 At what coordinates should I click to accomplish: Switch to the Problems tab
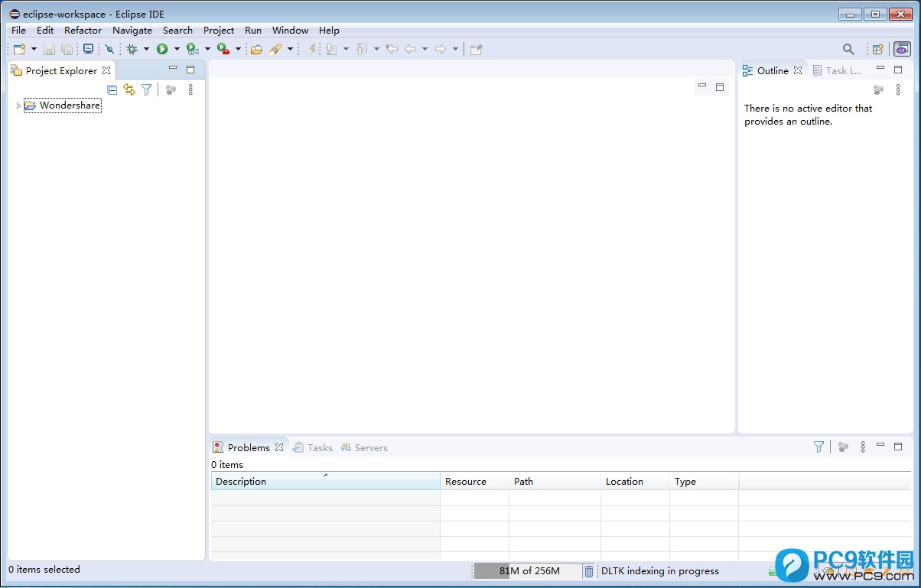click(x=249, y=447)
